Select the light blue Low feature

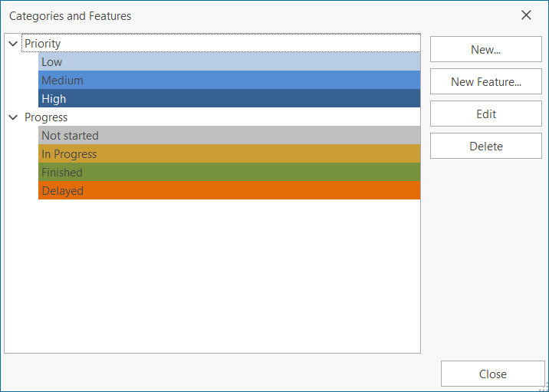[228, 62]
